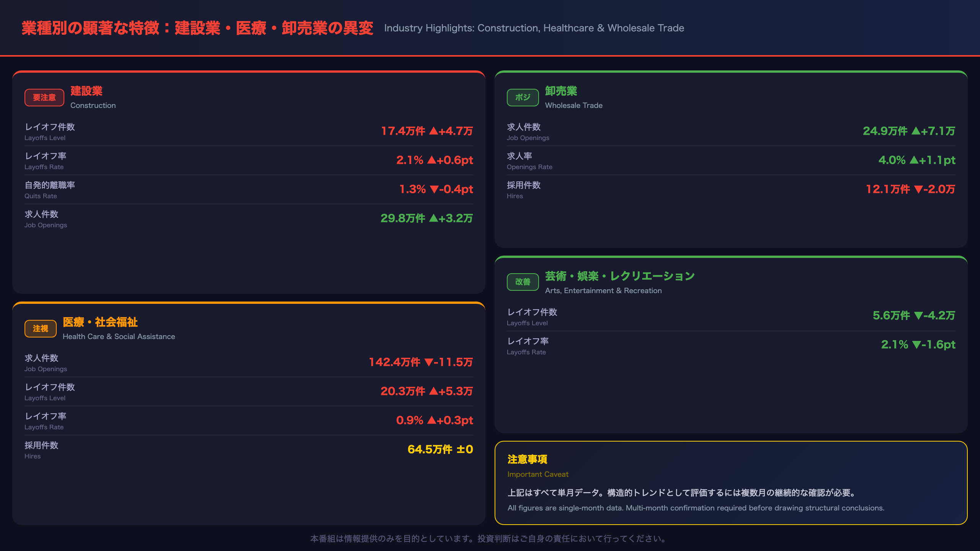Click the ポジ badge beside Wholesale Trade
This screenshot has height=551, width=980.
click(523, 98)
